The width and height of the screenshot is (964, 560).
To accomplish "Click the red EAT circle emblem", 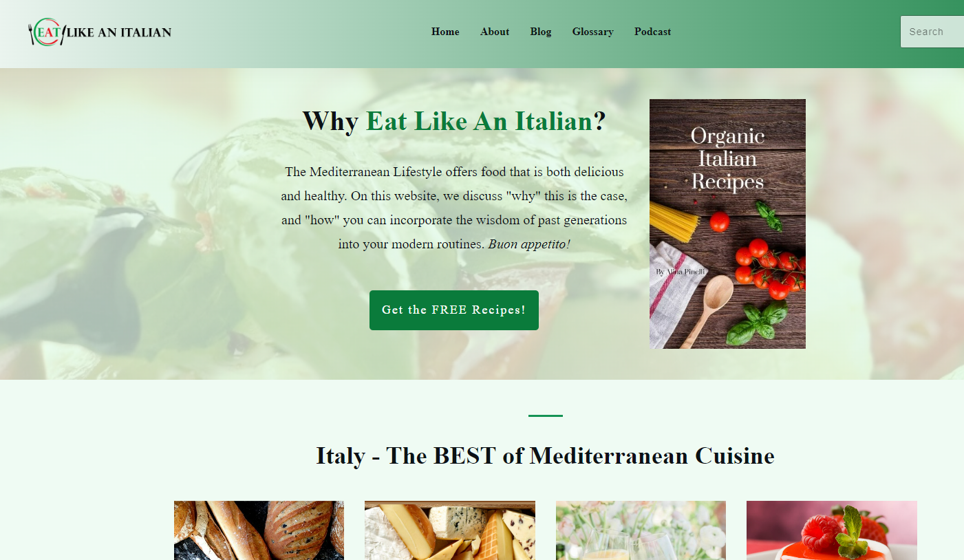I will pyautogui.click(x=47, y=32).
